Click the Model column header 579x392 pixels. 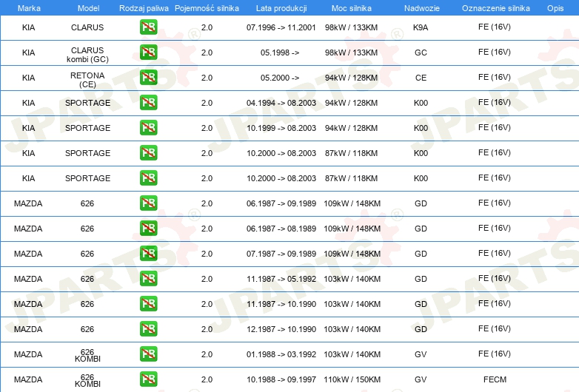[x=88, y=8]
